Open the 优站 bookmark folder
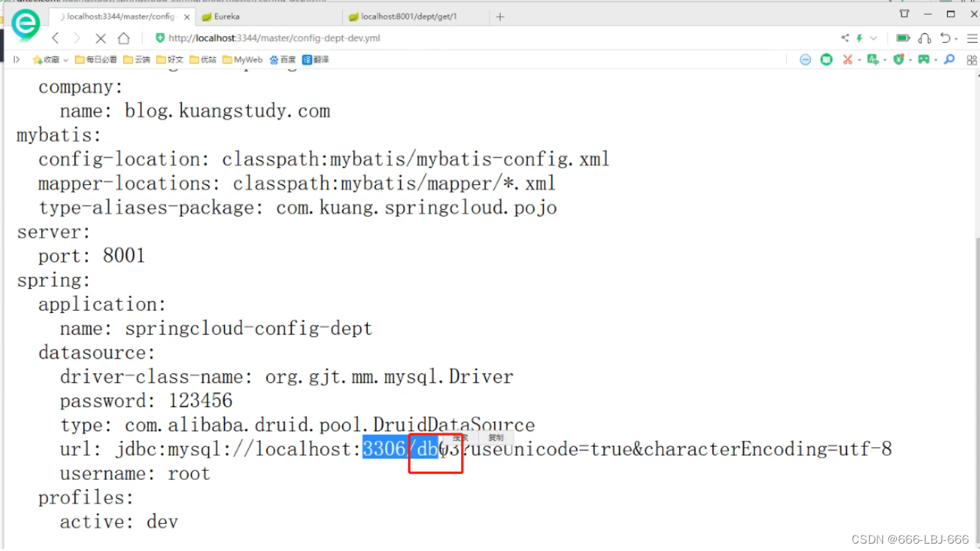This screenshot has width=980, height=551. pos(203,60)
